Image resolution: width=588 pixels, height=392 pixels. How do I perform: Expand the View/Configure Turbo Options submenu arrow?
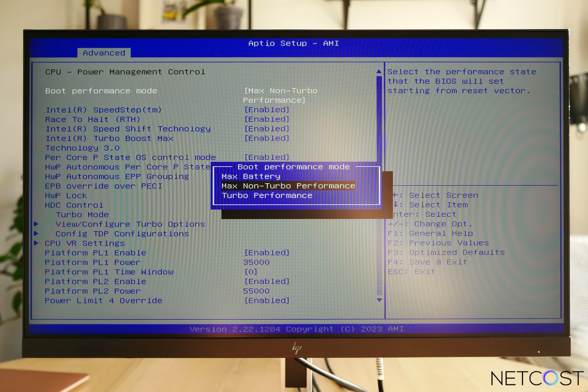click(x=37, y=224)
